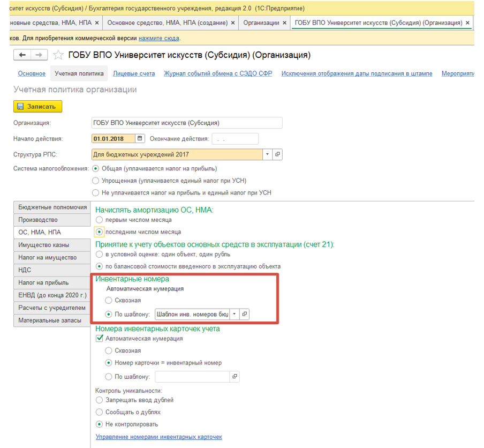Switch to Основное средство, НМА, НПА (создание) tab
This screenshot has width=484, height=448.
[167, 23]
